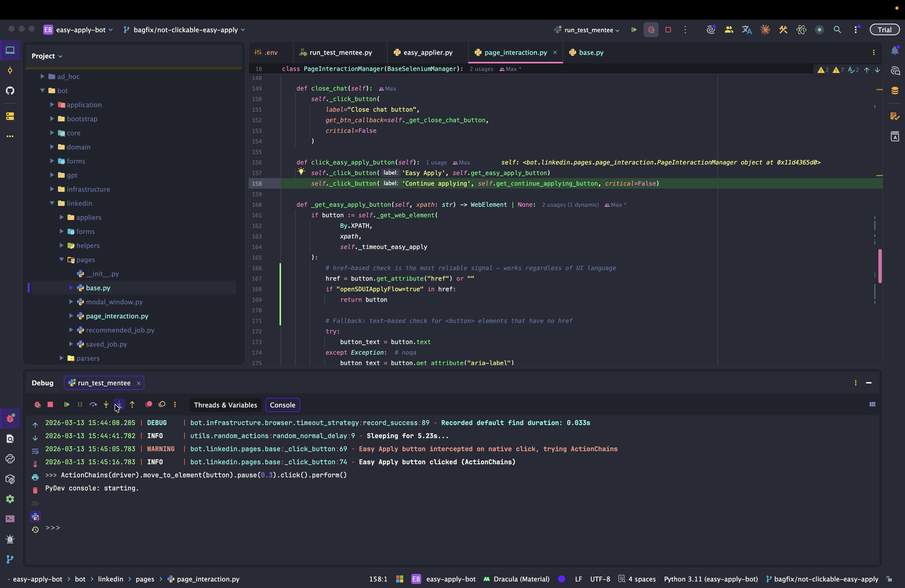Open Python Packages tool window icon
Viewport: 905px width, 588px height.
[10, 479]
